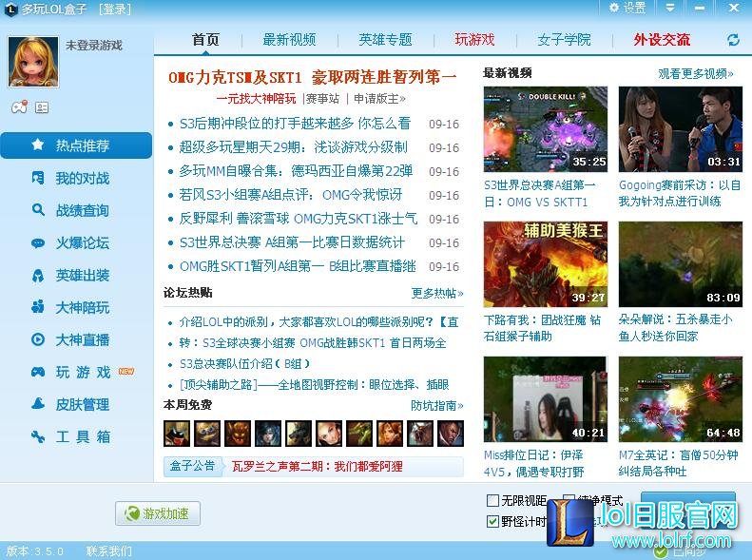Click the fifth free champion portrait
Viewport: 752px width, 560px height.
[x=299, y=433]
